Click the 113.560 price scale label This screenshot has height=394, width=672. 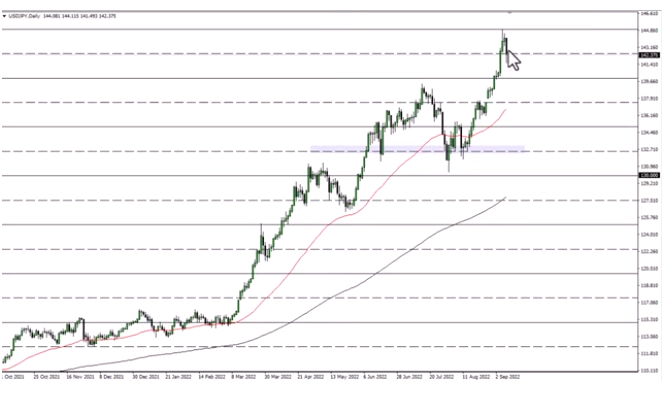pos(649,337)
